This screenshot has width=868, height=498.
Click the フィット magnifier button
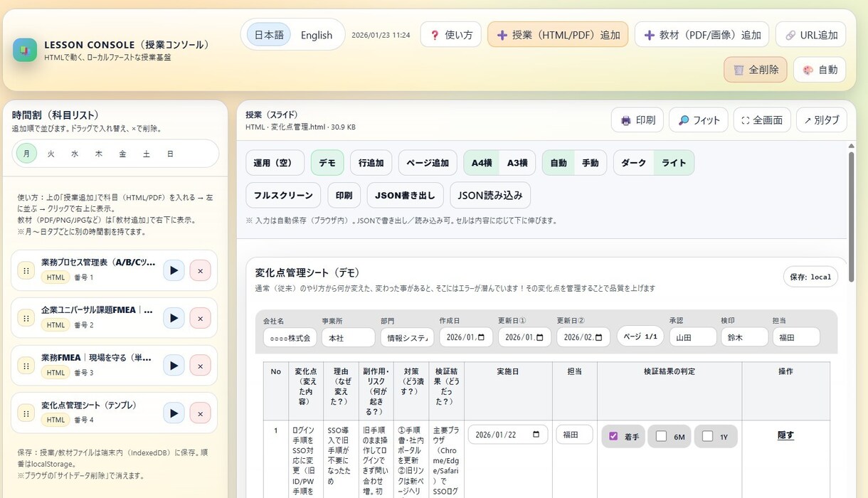698,120
